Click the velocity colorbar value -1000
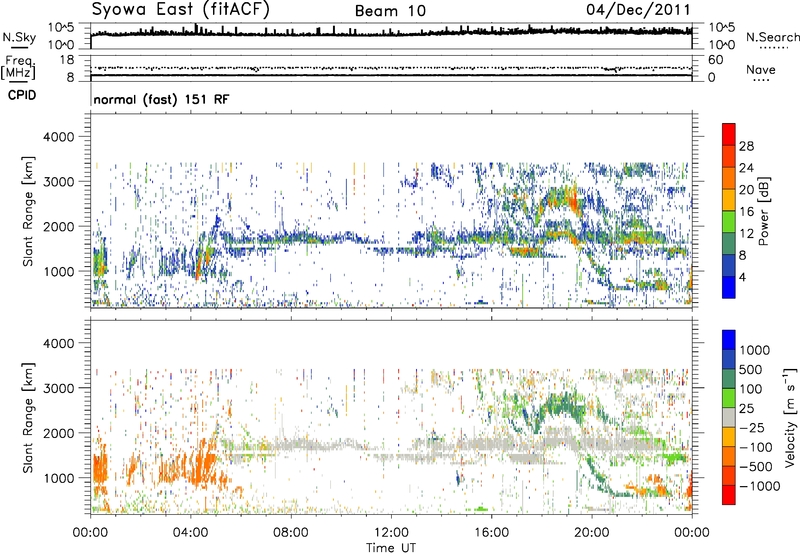The width and height of the screenshot is (800, 554). click(760, 486)
